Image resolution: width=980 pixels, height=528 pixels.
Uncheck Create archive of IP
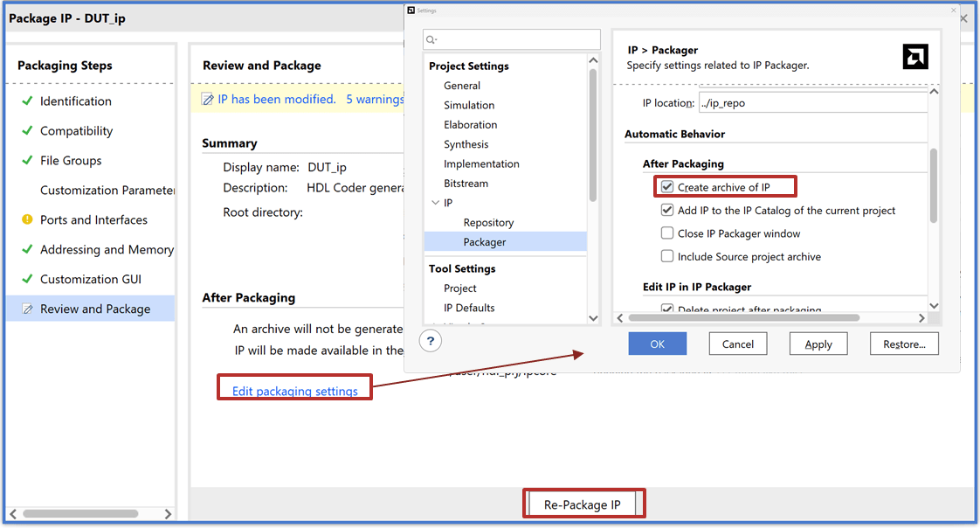click(667, 187)
